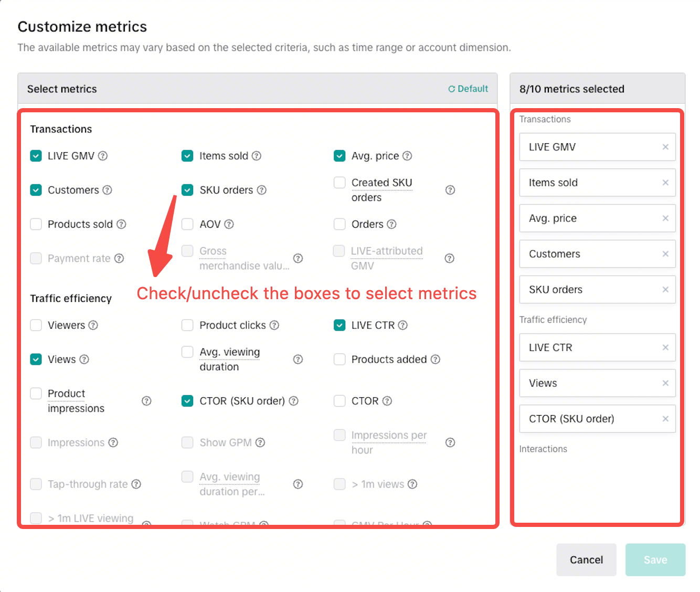
Task: Select the SKU orders item in selected list
Action: click(x=588, y=290)
